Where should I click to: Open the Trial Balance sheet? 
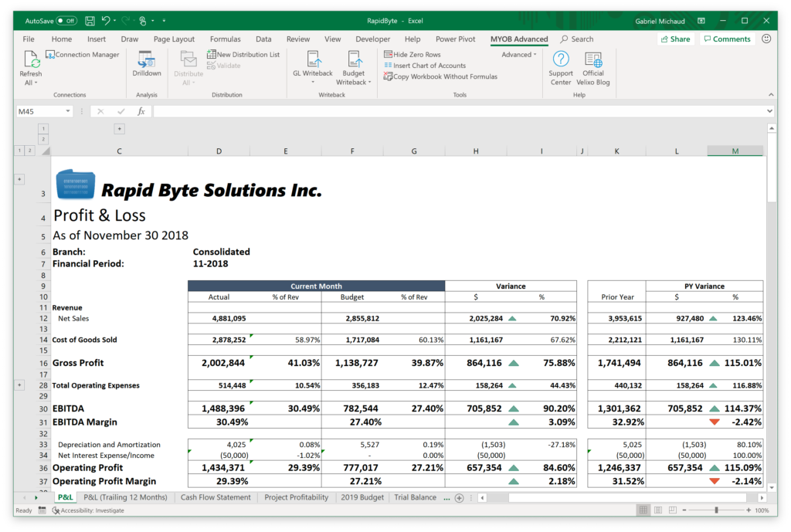click(x=415, y=497)
